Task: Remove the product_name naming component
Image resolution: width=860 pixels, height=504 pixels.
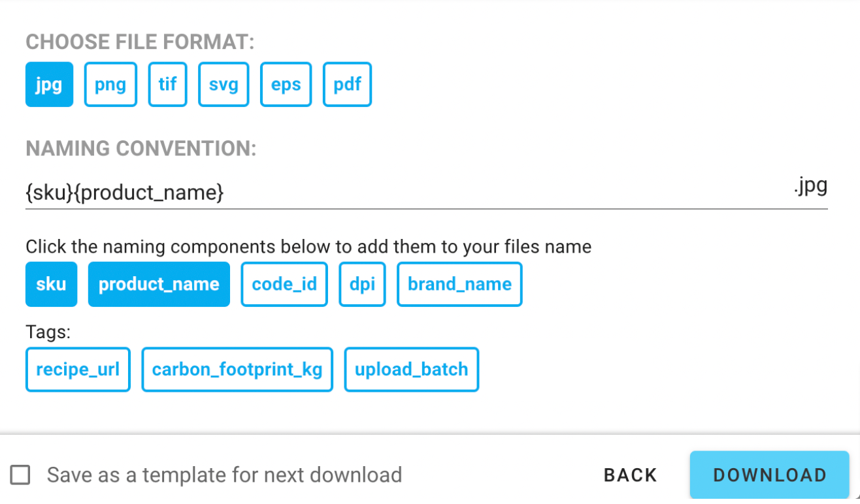Action: click(159, 284)
